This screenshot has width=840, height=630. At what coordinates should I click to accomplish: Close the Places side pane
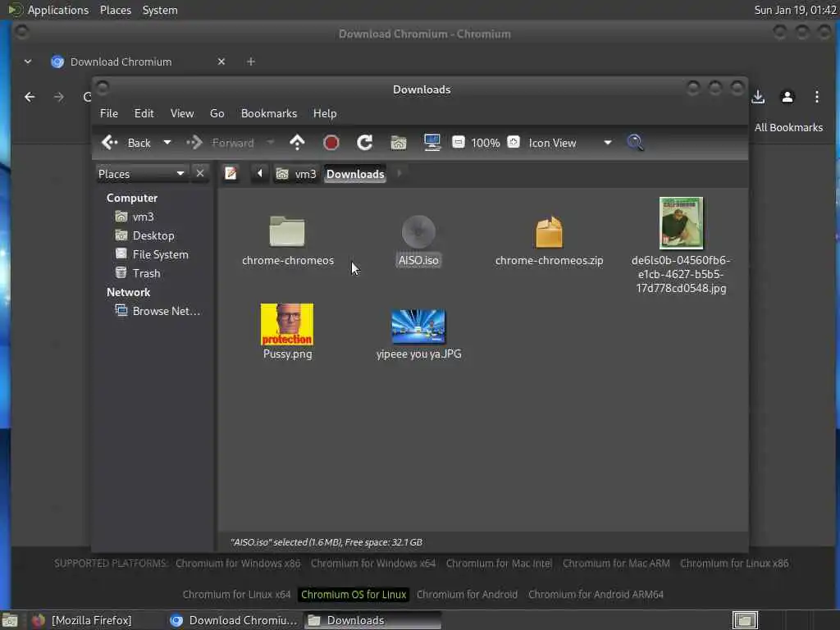click(x=200, y=174)
